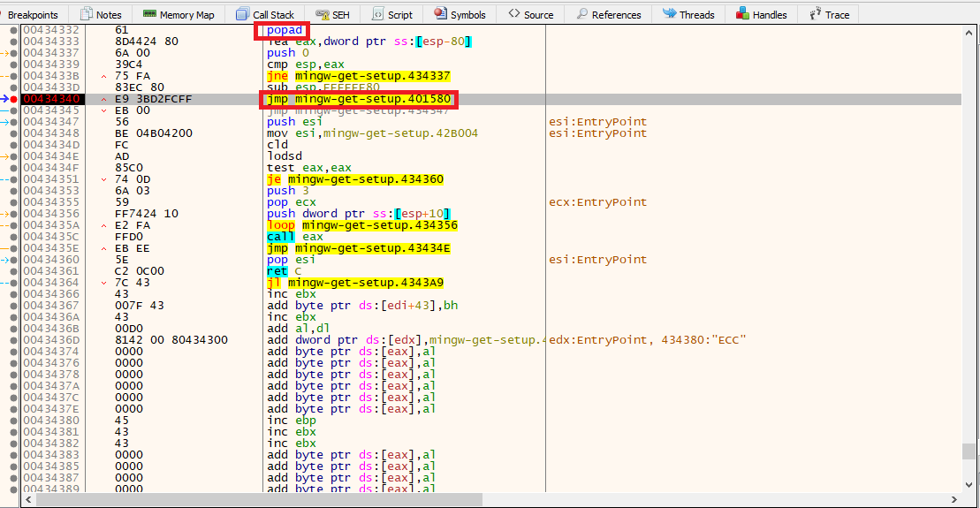This screenshot has width=980, height=508.
Task: Open the Script tab
Action: coord(392,14)
